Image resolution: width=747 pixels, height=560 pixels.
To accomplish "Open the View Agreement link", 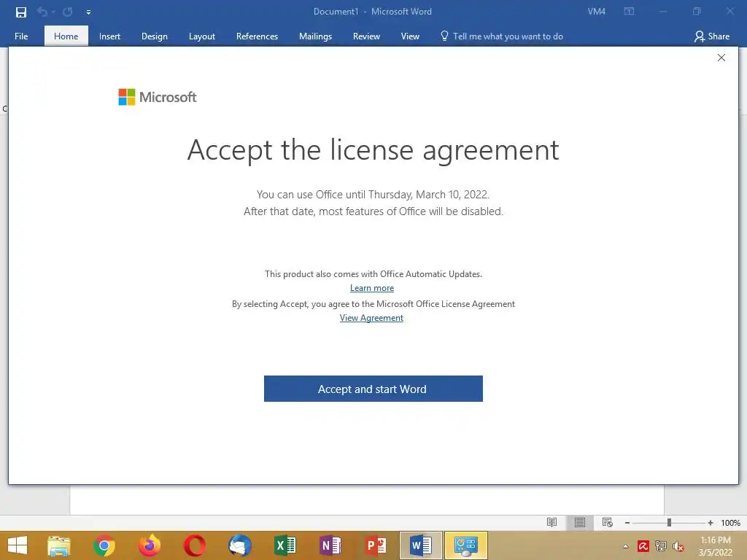I will click(x=371, y=318).
